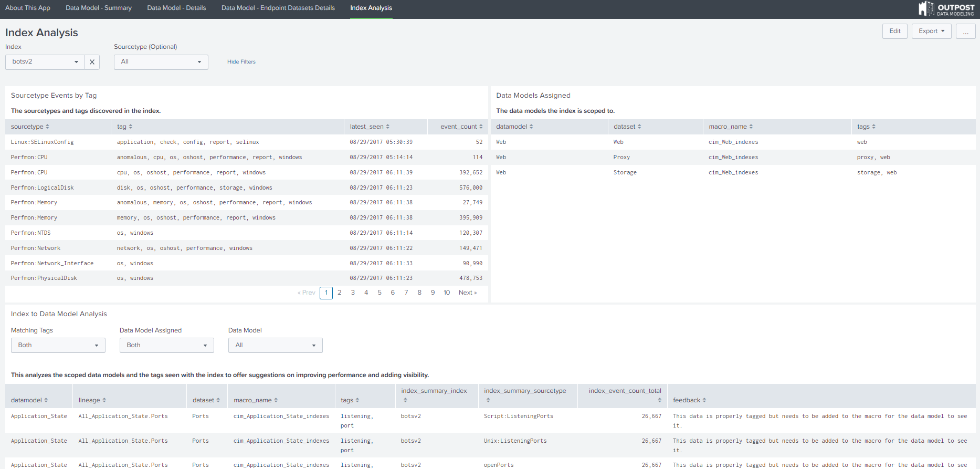This screenshot has height=469, width=980.
Task: Open the Sourcetype (Optional) dropdown
Action: coord(161,62)
